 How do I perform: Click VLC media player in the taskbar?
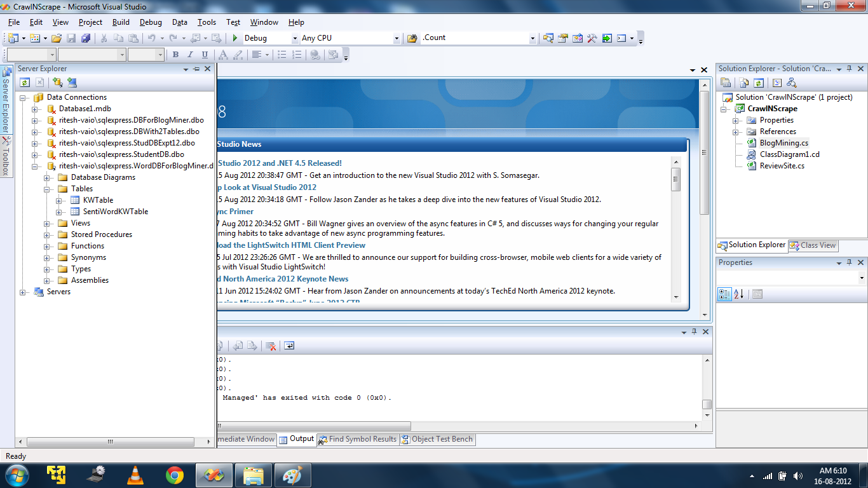point(135,475)
